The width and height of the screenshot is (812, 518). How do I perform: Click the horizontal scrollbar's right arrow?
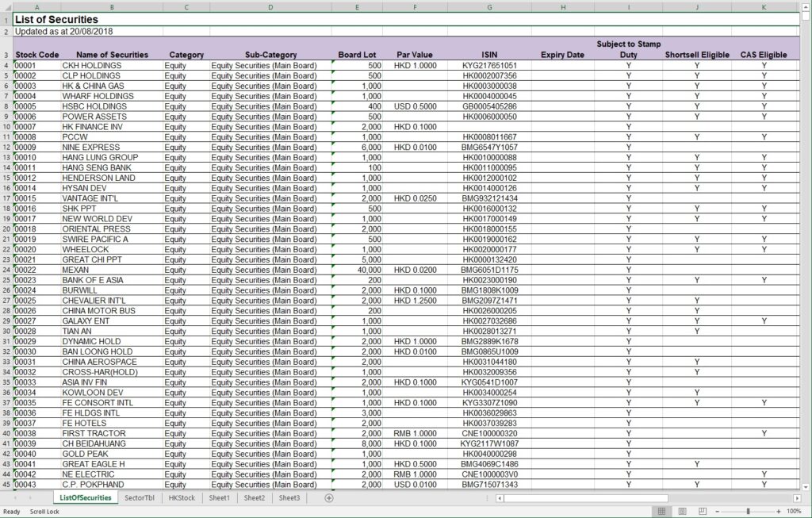[x=797, y=498]
